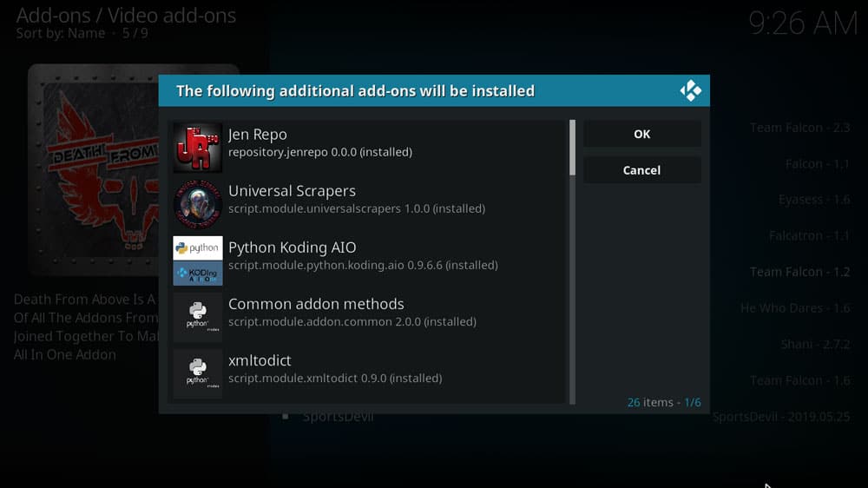Select the Python Koding AIO entry title
This screenshot has width=868, height=488.
[x=293, y=247]
